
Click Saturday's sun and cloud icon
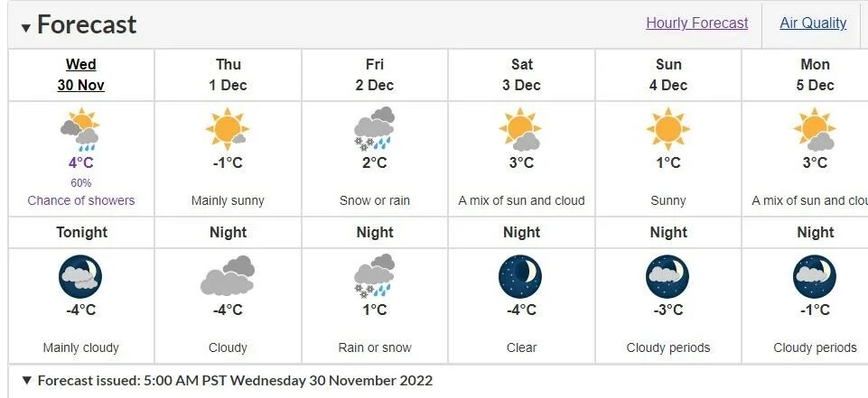point(520,129)
